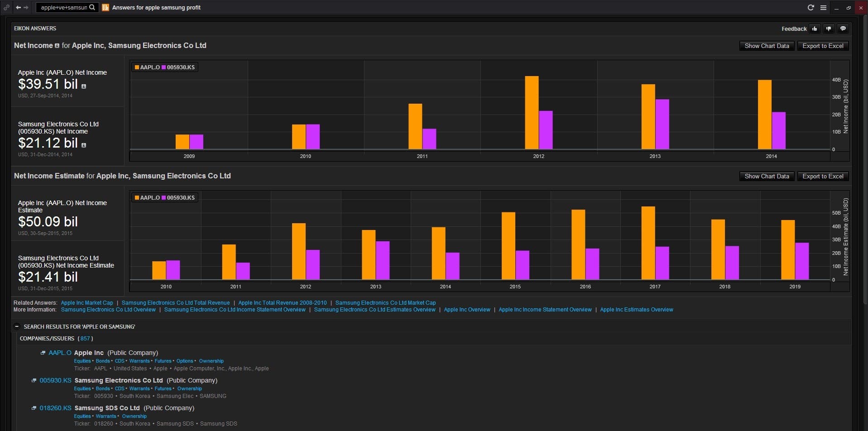Export Net Income chart to Excel

(823, 46)
